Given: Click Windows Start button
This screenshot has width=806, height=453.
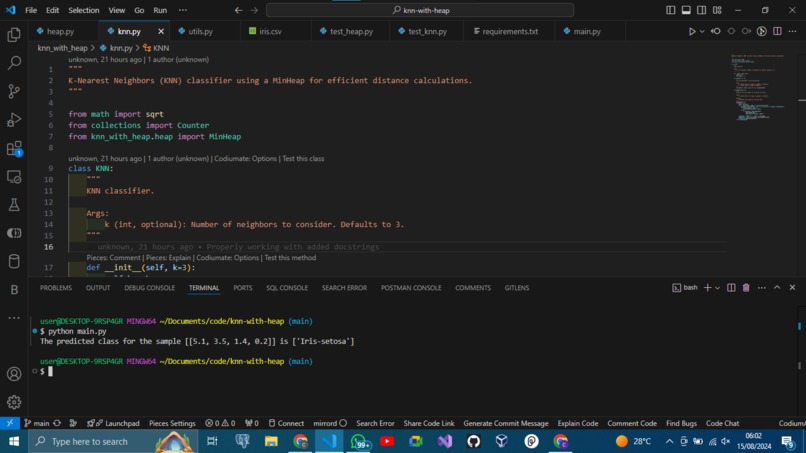Looking at the screenshot, I should coord(14,441).
